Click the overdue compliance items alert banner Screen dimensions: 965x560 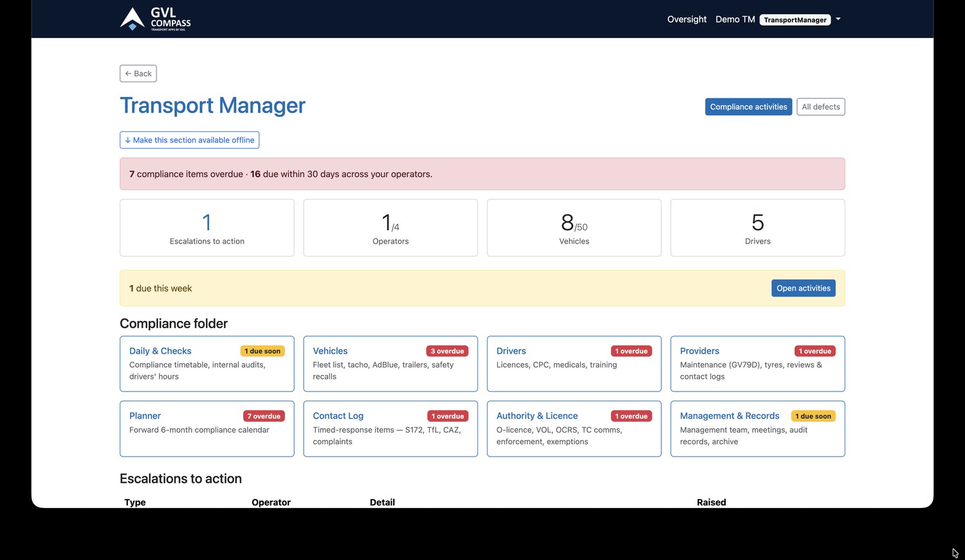(x=482, y=174)
